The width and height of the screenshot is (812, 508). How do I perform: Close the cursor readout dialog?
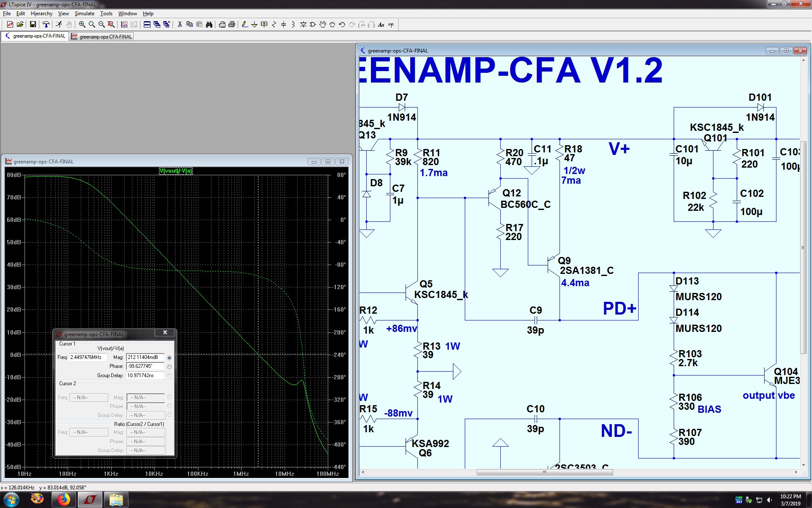coord(165,333)
